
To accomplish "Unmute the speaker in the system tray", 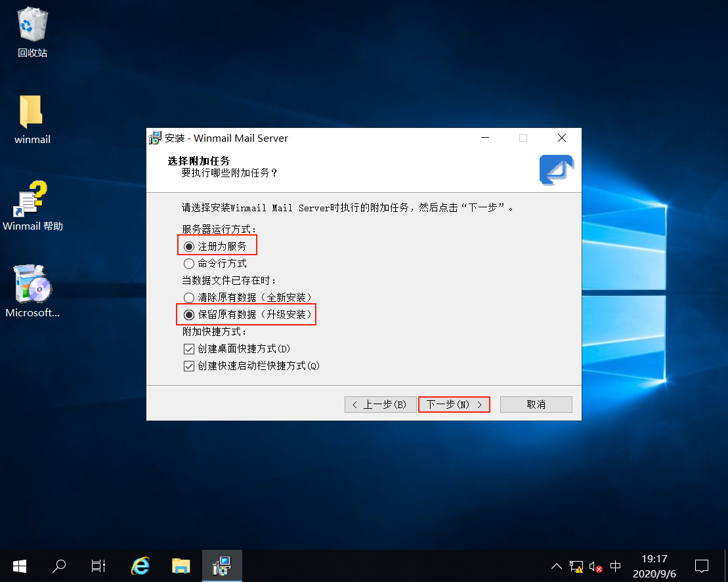I will 594,566.
